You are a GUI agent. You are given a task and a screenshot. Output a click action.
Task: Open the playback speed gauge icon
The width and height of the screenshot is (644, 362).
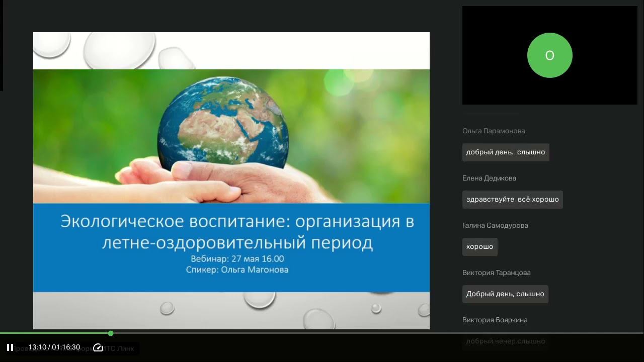[x=98, y=347]
